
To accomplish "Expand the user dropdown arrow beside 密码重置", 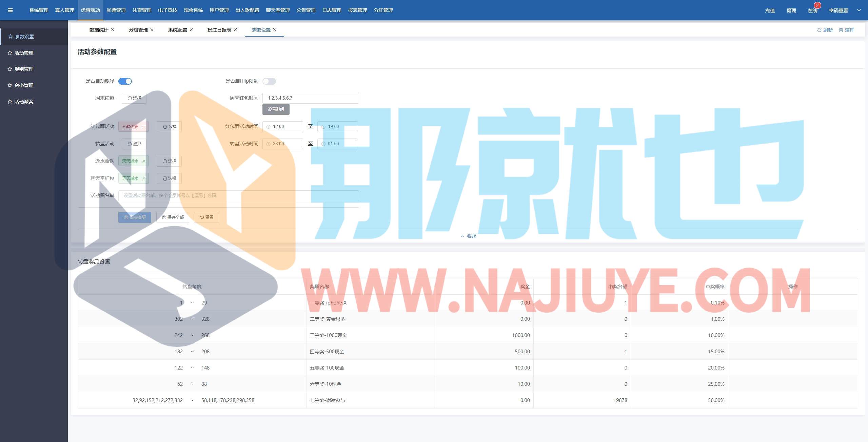I will tap(859, 10).
